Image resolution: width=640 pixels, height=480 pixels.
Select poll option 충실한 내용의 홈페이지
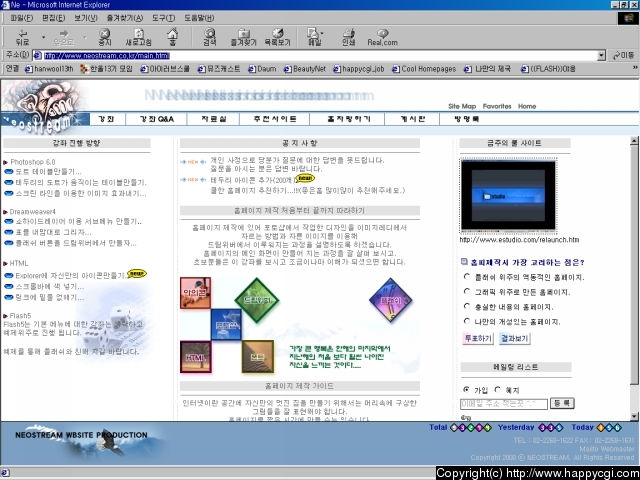(x=467, y=306)
